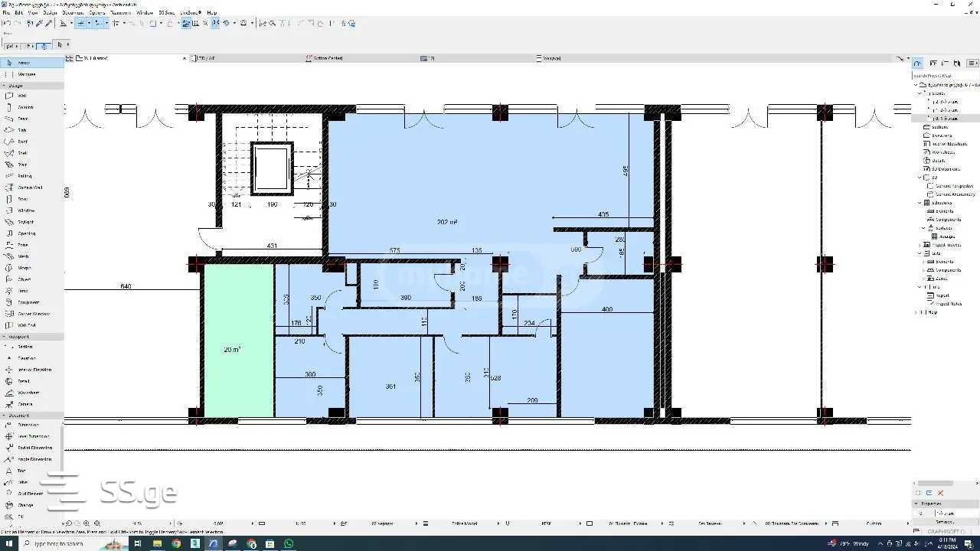The image size is (980, 551).
Task: Select the Arrow selection tool
Action: point(23,63)
